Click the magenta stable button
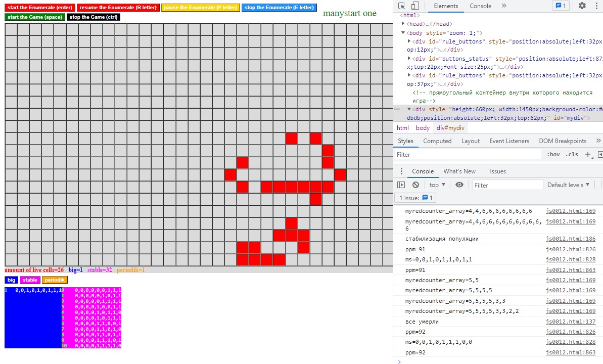This screenshot has height=364, width=603. (30, 280)
